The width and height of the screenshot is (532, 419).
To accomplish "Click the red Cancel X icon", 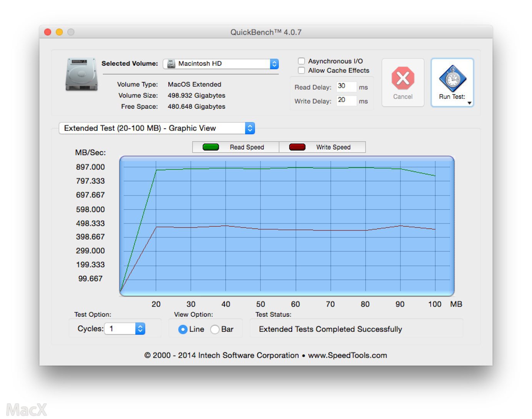I will click(x=403, y=78).
